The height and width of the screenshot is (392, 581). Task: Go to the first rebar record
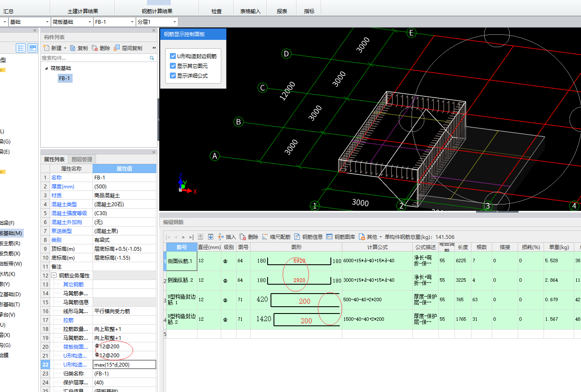click(x=169, y=237)
